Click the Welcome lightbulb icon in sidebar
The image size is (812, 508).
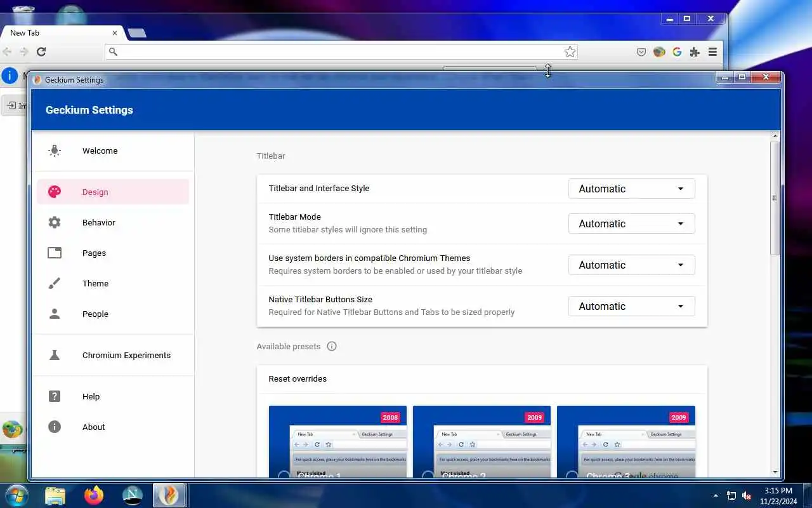tap(55, 150)
